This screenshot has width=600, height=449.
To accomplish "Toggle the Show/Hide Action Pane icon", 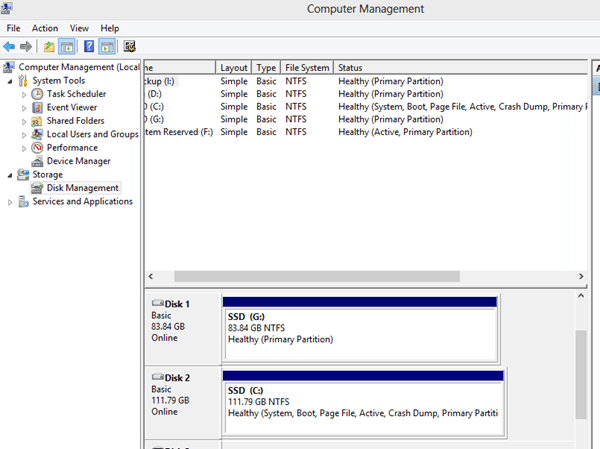I will tap(107, 47).
